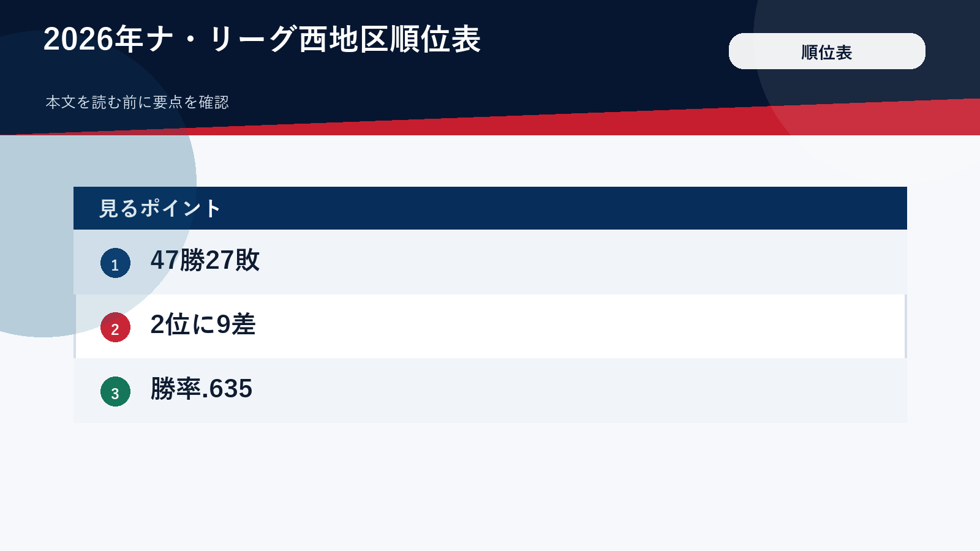The width and height of the screenshot is (980, 551).
Task: Click the green number 3 badge
Action: pos(115,391)
